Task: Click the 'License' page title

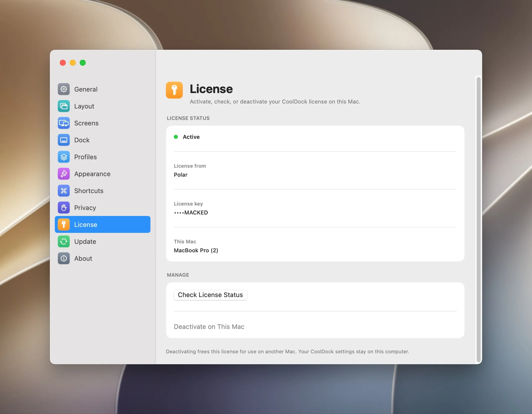Action: 211,89
